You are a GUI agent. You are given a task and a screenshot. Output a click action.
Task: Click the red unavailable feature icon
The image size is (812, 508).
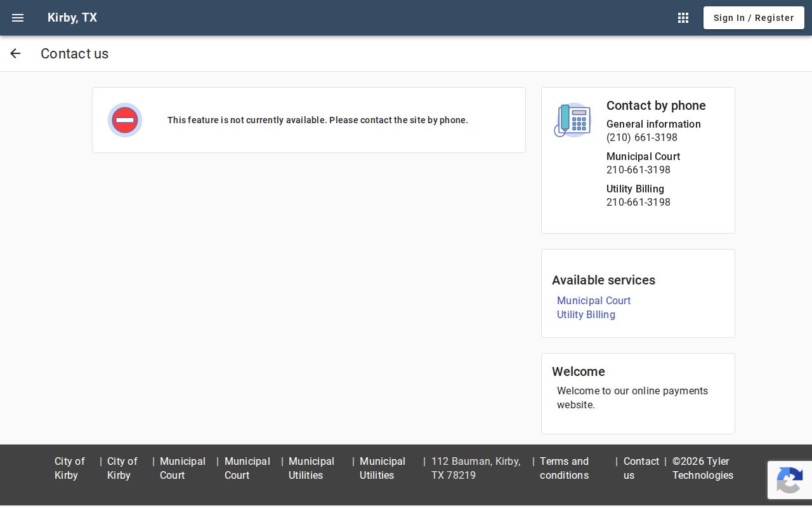point(125,120)
